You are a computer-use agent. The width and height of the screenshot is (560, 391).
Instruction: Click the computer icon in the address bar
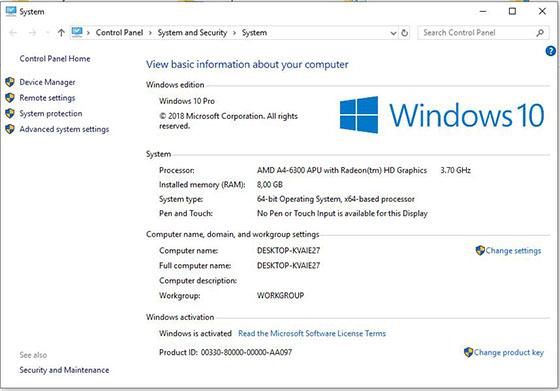pos(77,32)
